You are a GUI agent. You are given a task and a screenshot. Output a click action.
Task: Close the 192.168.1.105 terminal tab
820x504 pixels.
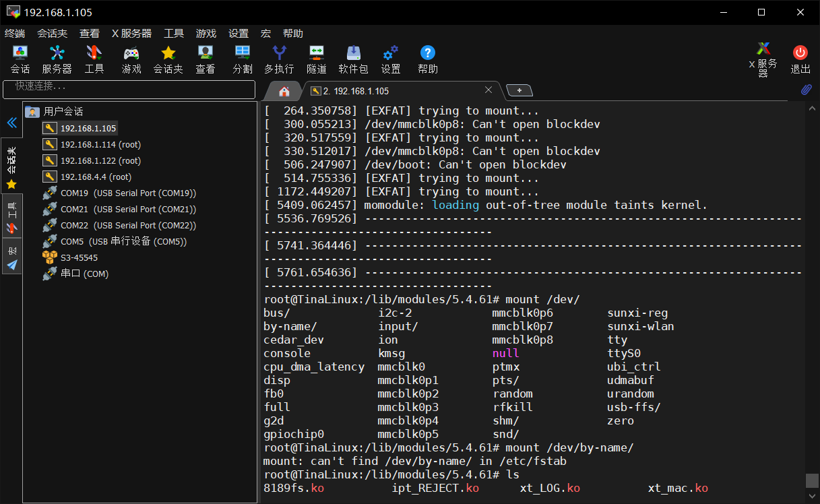pyautogui.click(x=489, y=90)
